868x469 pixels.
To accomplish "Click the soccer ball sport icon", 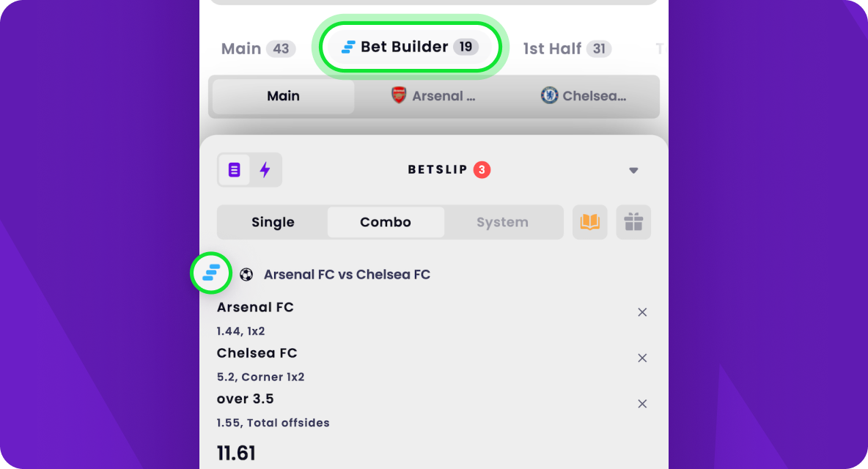I will 246,275.
